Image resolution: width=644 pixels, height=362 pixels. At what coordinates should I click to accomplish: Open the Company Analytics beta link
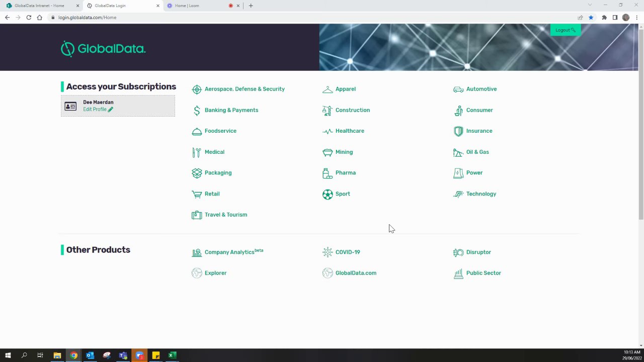coord(234,252)
